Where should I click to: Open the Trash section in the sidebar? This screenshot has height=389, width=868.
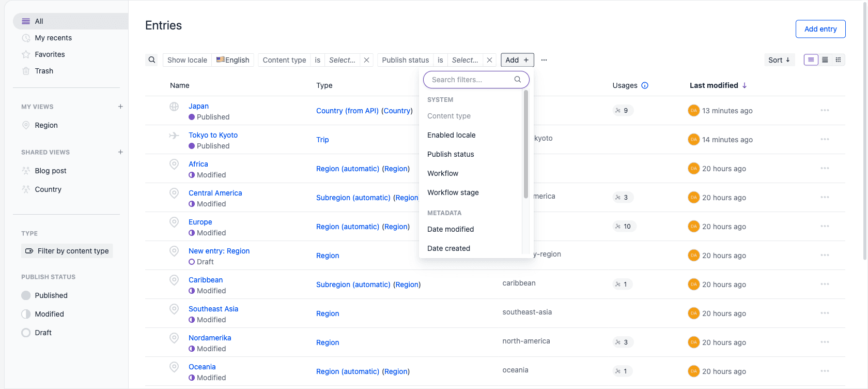71,71
